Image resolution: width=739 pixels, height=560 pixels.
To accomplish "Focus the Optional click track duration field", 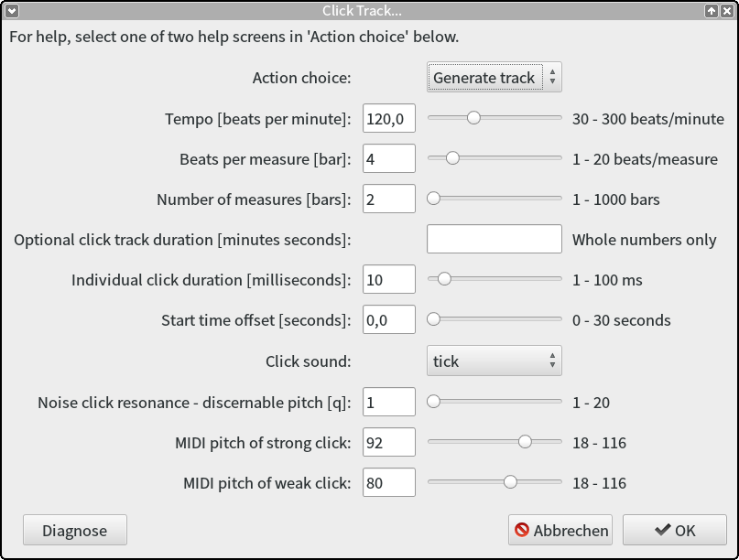I will click(494, 239).
